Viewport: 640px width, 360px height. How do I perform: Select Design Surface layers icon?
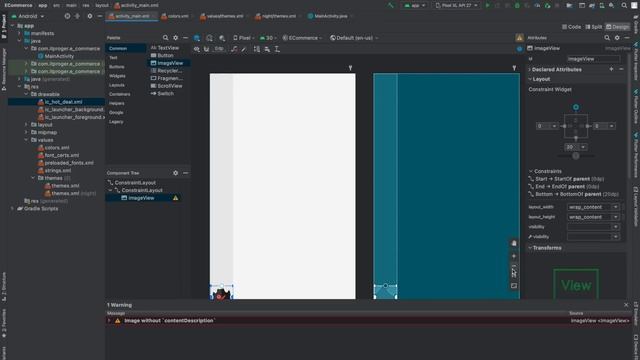point(197,38)
